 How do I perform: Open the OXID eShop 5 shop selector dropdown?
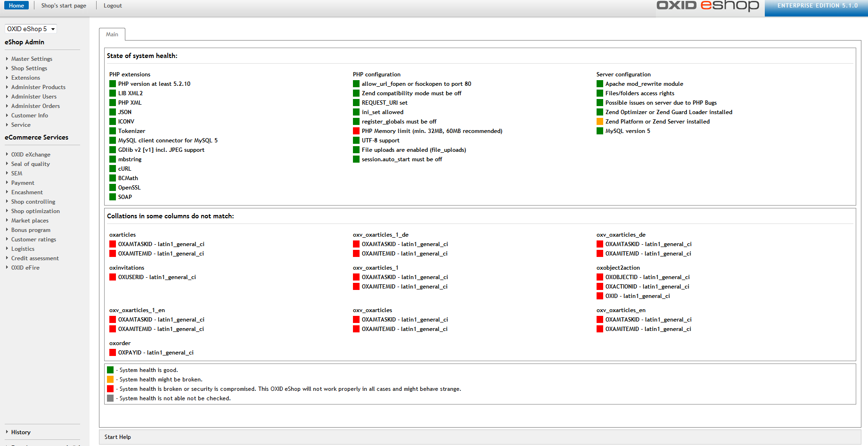(x=31, y=29)
